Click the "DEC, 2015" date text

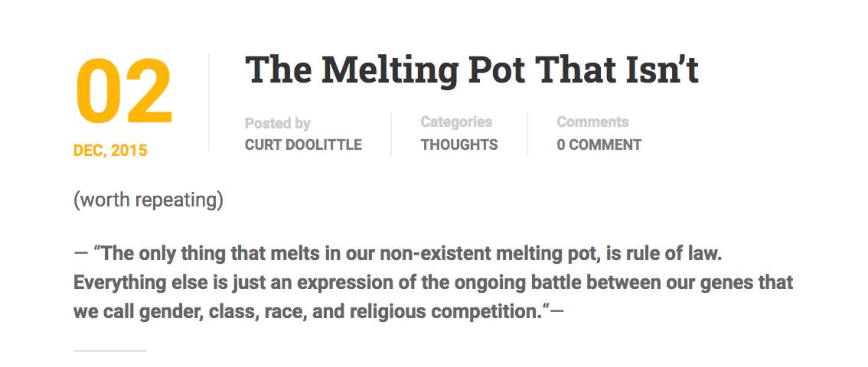pos(110,151)
